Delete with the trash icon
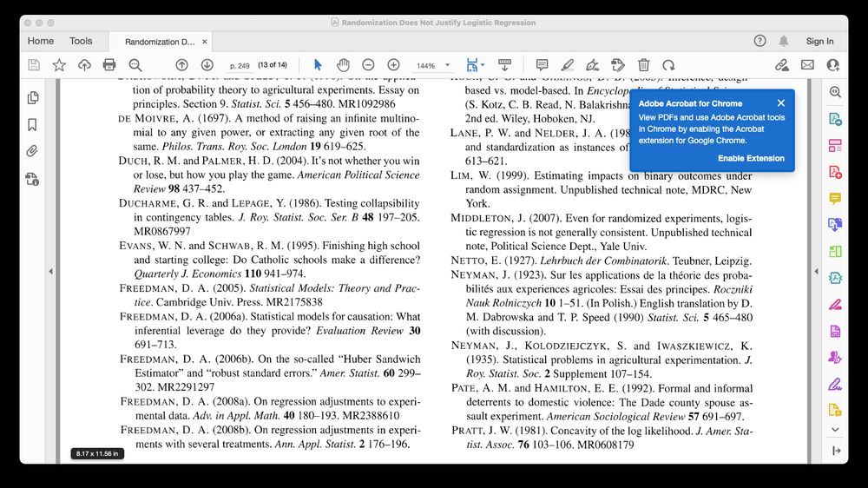Image resolution: width=868 pixels, height=488 pixels. (x=643, y=65)
